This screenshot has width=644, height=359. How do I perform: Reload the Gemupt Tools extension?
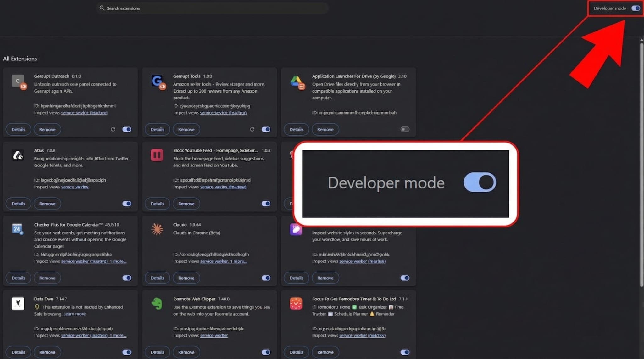coord(252,129)
